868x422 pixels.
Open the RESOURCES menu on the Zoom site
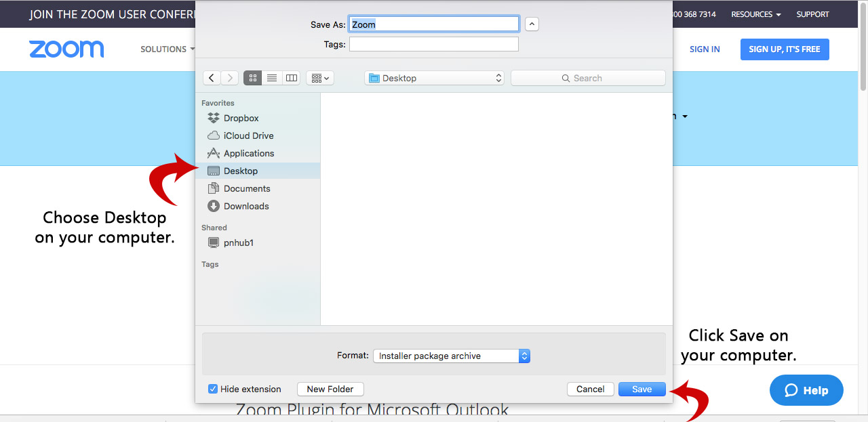pos(755,14)
